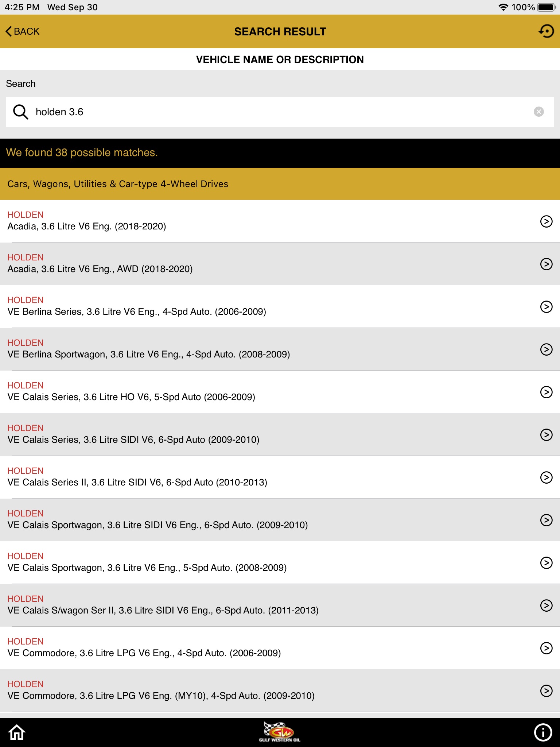The width and height of the screenshot is (560, 747).
Task: Select VE Berlina Series 3.6 Litre entry
Action: pos(280,306)
